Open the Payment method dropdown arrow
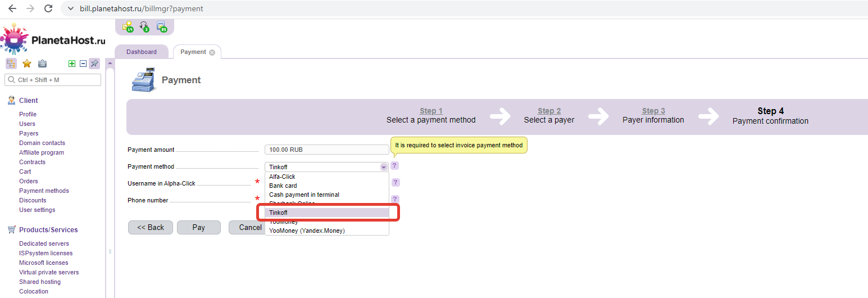Screen dimensions: 868x298 (x=383, y=167)
